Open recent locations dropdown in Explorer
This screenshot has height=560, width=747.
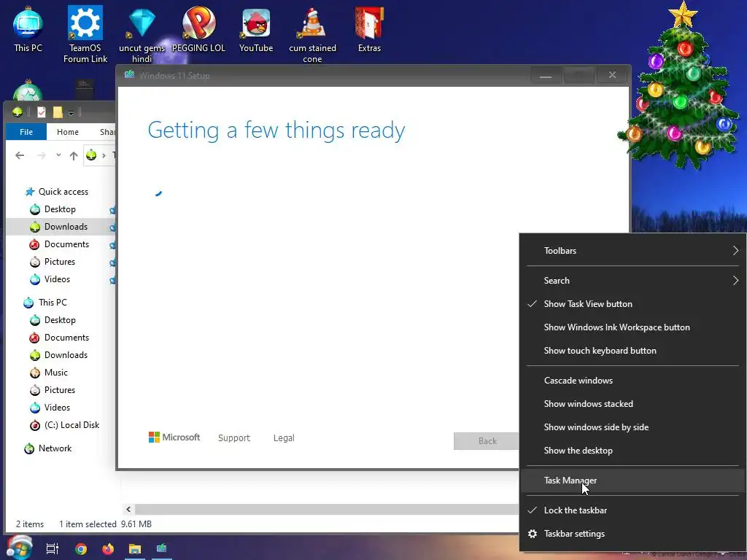58,155
